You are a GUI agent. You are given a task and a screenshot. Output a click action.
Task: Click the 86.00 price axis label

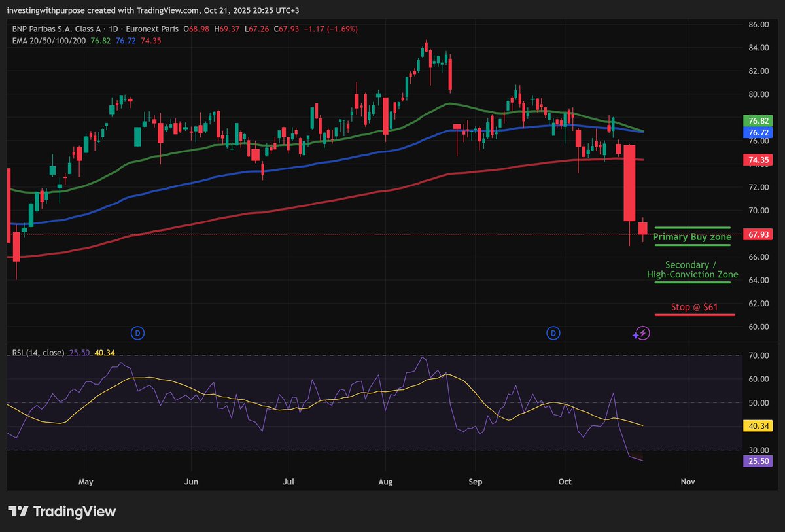[x=758, y=25]
